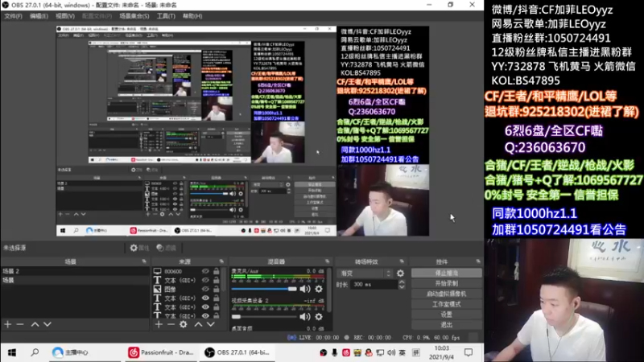The image size is (644, 362).
Task: Add a new scene with the plus icon
Action: 8,324
